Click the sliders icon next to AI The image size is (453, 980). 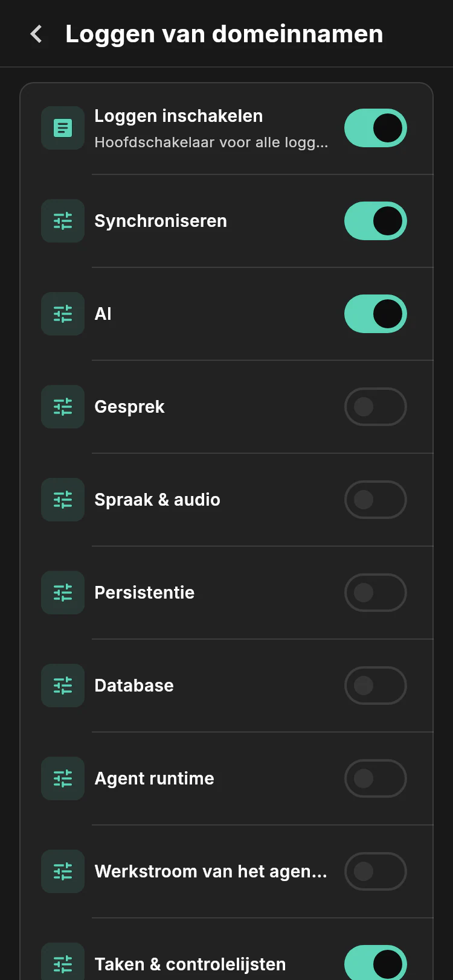pos(63,314)
